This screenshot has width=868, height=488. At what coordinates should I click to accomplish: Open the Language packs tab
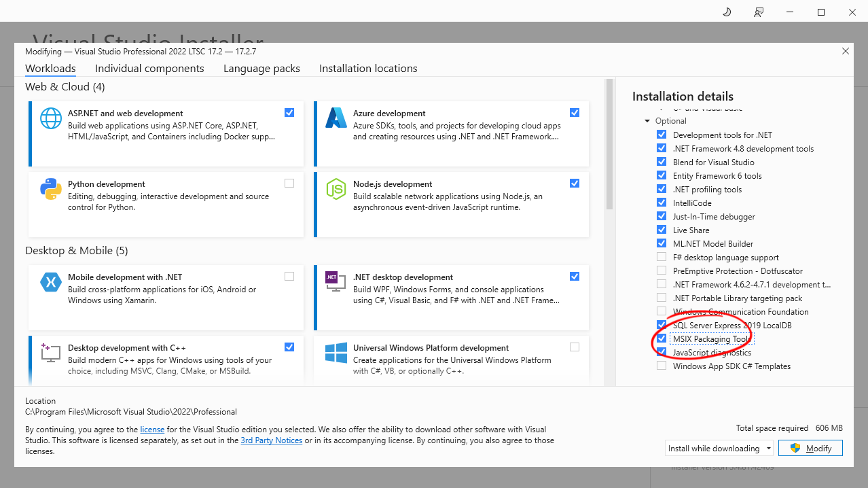(x=261, y=68)
